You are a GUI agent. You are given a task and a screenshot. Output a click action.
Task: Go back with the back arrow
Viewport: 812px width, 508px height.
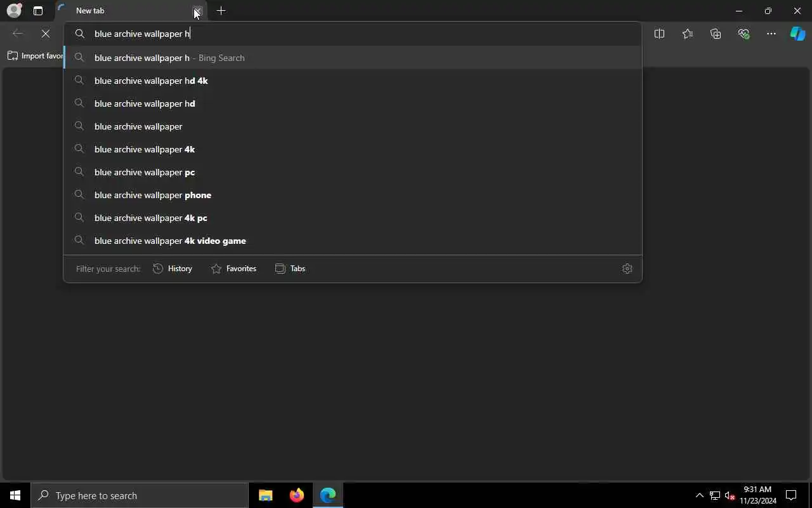[18, 34]
